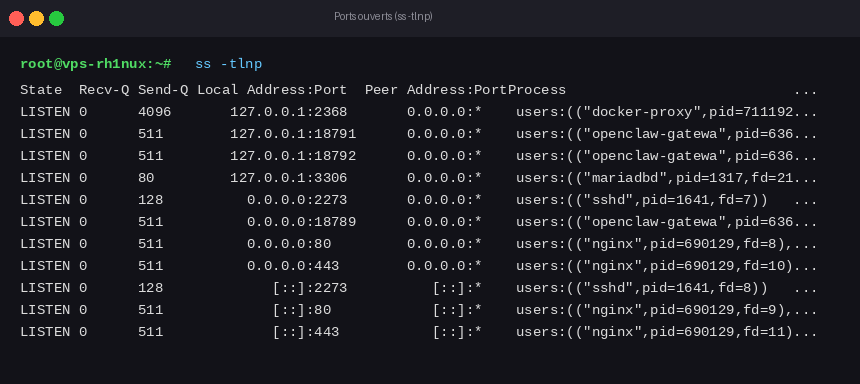Click local address [::]:2273
The width and height of the screenshot is (860, 384).
310,288
